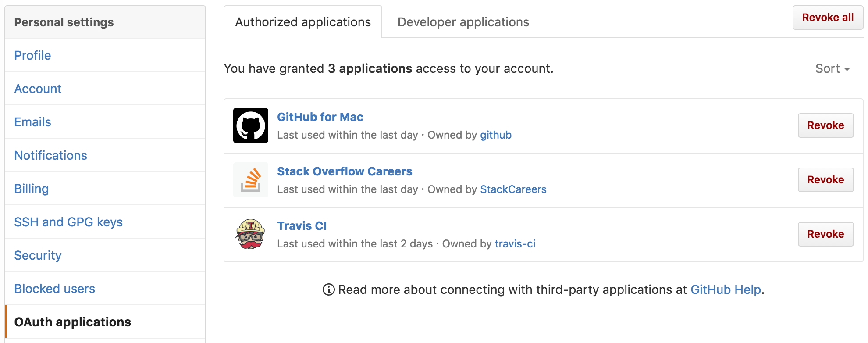Click the '3 applications' bold text

[370, 68]
